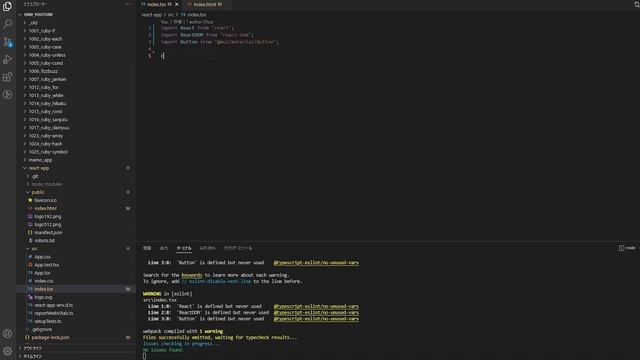This screenshot has width=640, height=360.
Task: Expand the 1006_fizzbuzz folder
Action: pyautogui.click(x=43, y=71)
